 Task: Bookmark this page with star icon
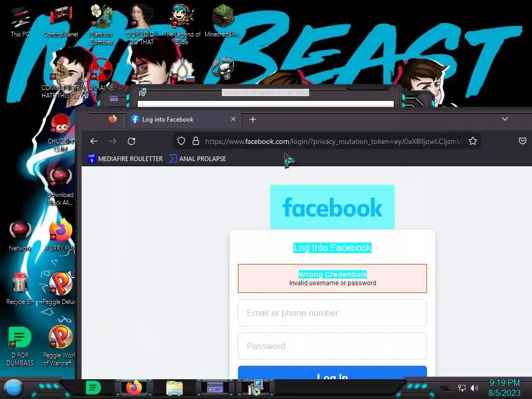(473, 141)
